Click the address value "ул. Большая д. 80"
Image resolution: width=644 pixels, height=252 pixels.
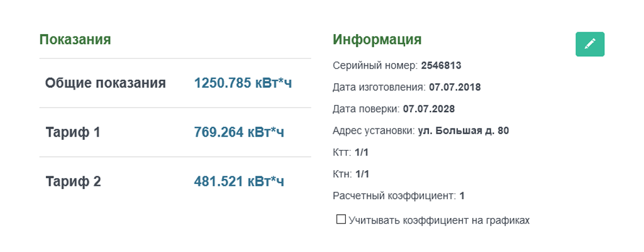[x=463, y=131]
